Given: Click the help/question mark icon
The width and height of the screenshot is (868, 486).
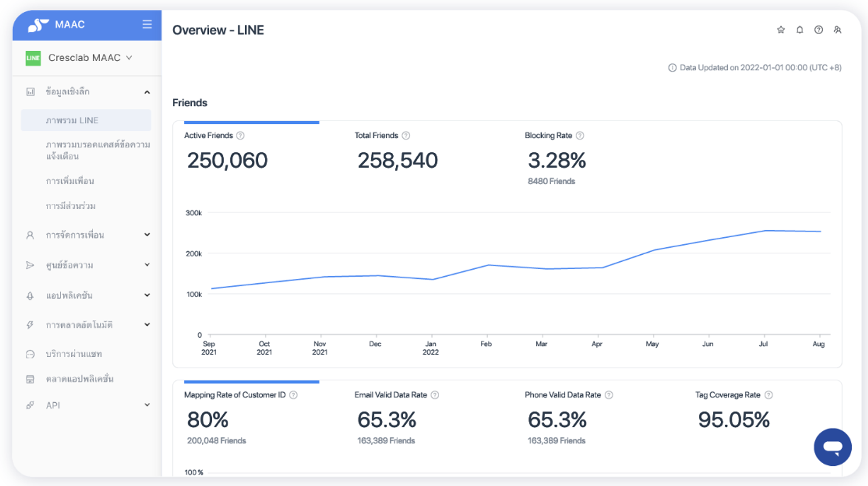Looking at the screenshot, I should [819, 30].
